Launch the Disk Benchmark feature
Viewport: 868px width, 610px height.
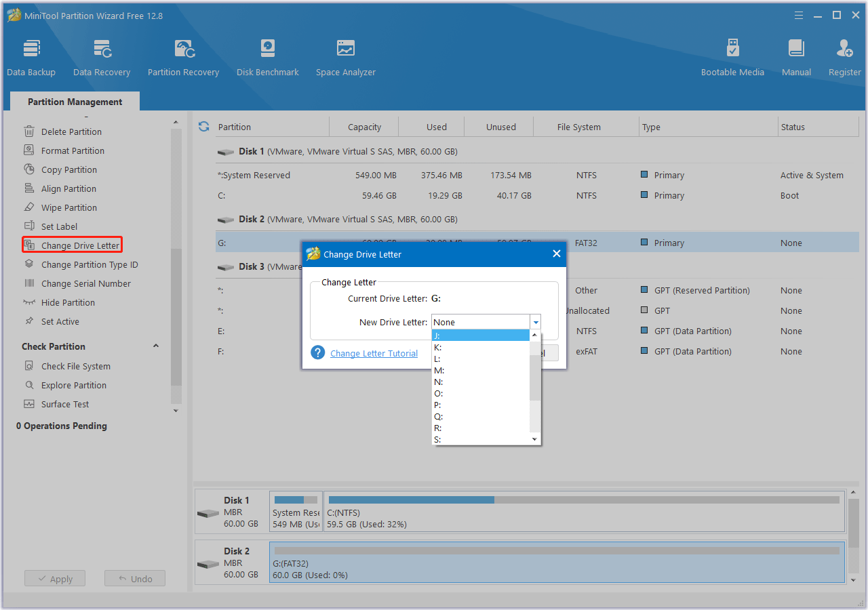coord(267,56)
